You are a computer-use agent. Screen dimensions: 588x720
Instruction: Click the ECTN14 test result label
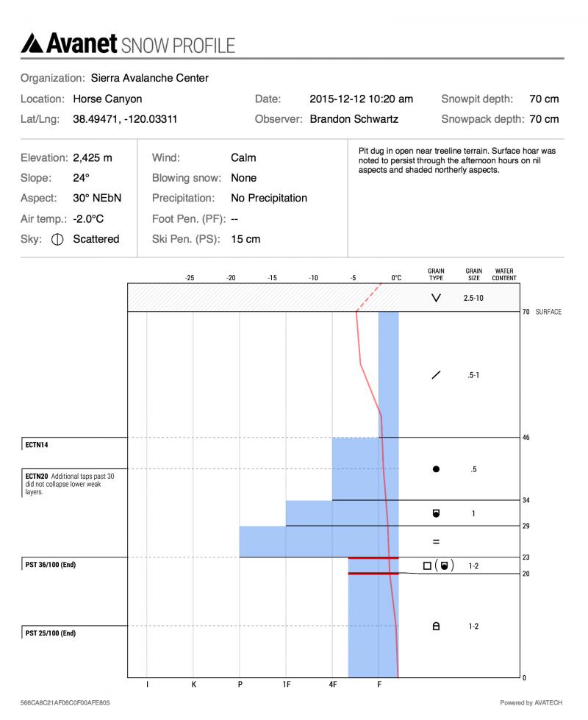pyautogui.click(x=37, y=445)
